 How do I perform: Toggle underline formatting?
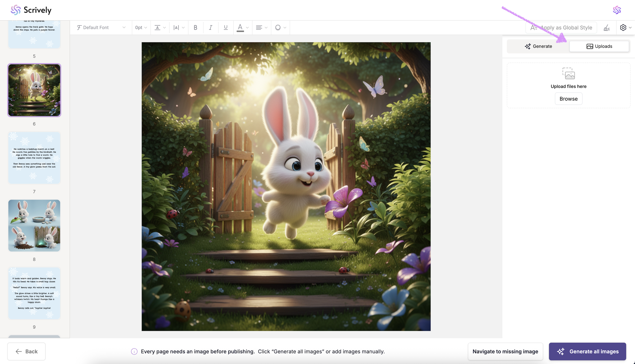(225, 28)
